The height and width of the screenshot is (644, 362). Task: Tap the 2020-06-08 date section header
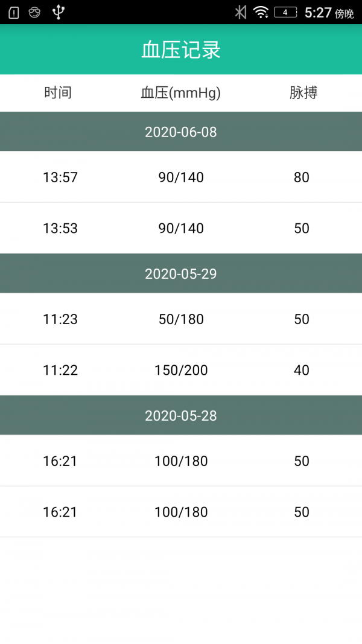(181, 132)
